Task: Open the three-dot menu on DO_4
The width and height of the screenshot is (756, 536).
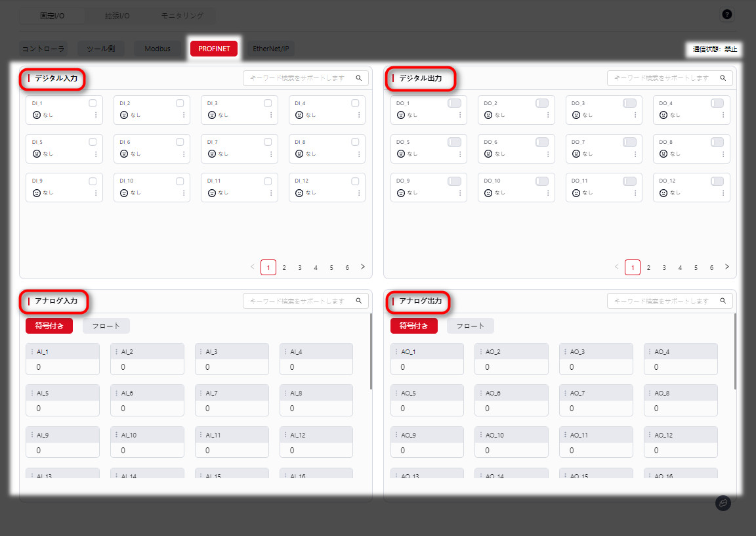Action: [723, 115]
